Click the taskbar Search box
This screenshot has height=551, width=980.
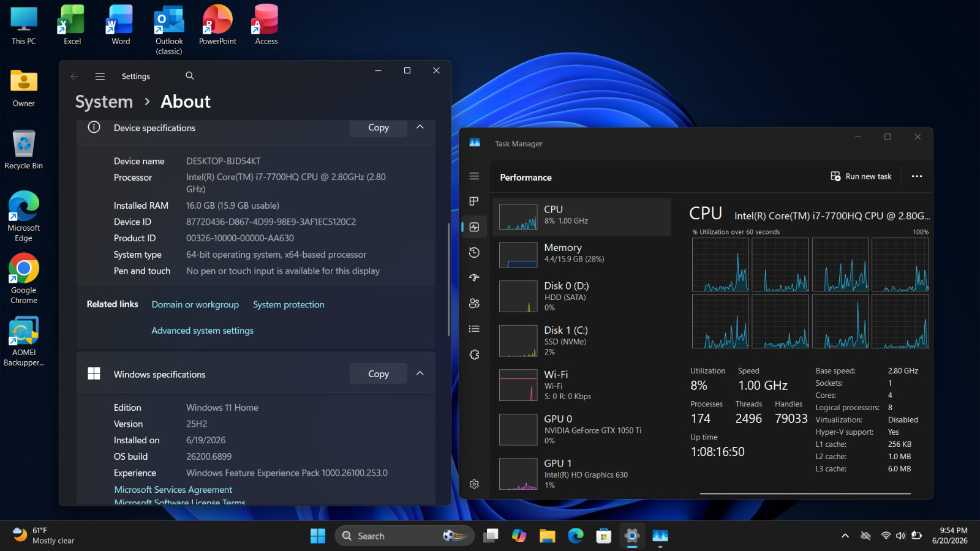tap(405, 536)
